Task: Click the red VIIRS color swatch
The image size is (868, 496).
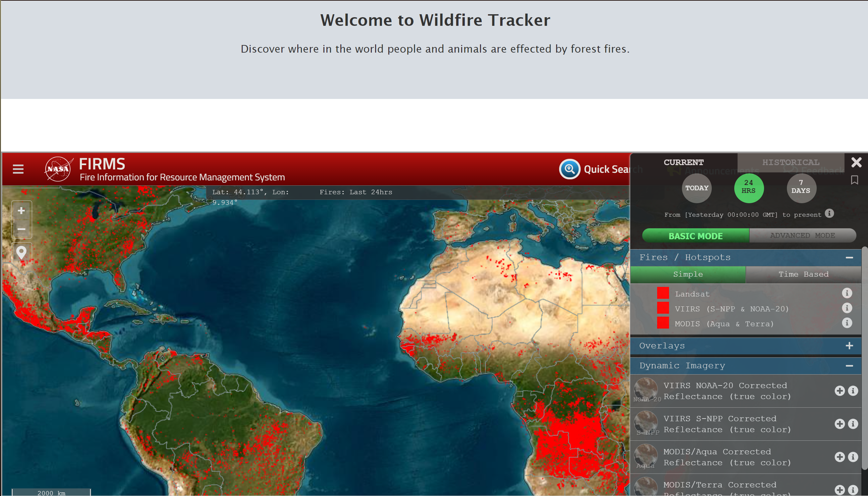Action: pyautogui.click(x=662, y=308)
